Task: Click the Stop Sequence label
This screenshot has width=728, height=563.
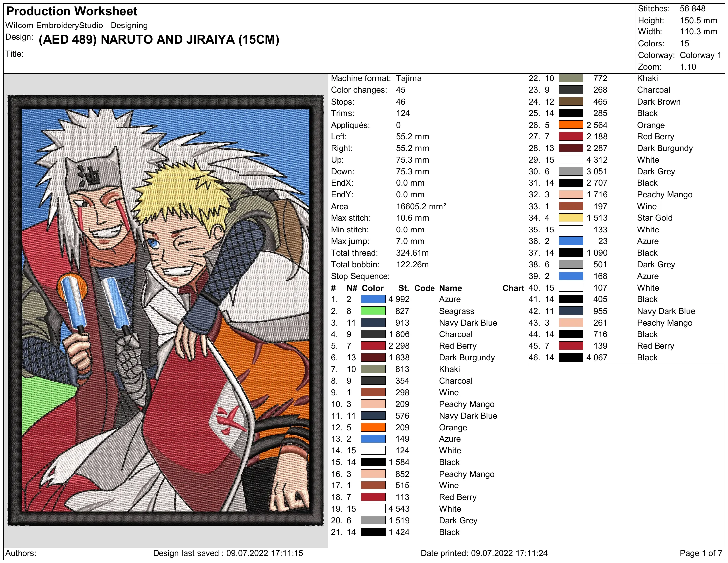Action: 360,276
